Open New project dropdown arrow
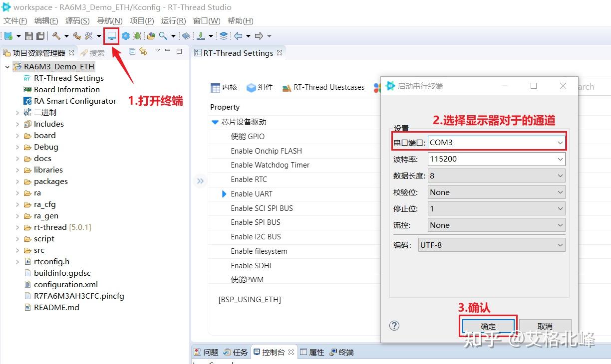The width and height of the screenshot is (611, 364). [x=18, y=36]
